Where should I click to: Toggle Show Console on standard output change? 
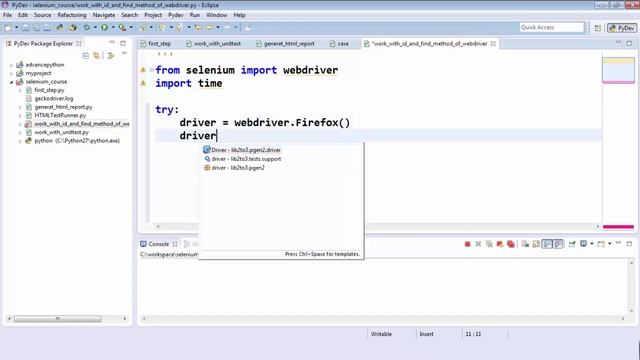547,244
